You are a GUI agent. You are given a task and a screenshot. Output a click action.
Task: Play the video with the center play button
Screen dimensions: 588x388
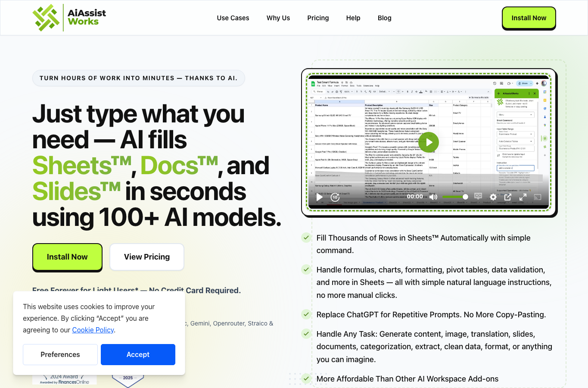click(x=429, y=142)
